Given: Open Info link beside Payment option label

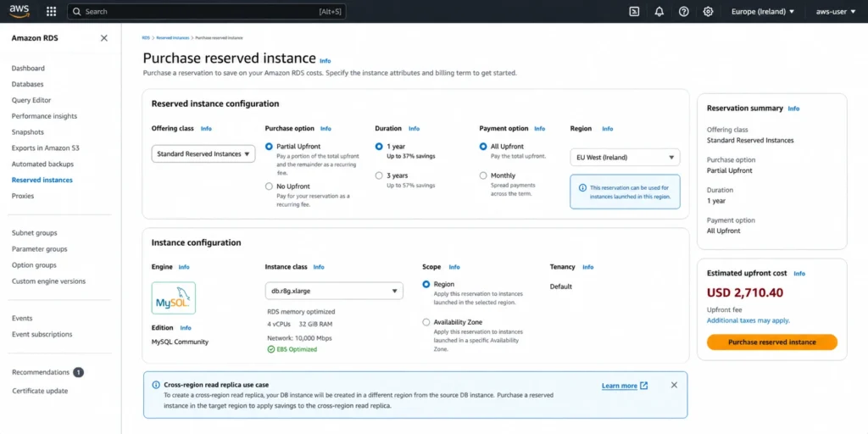Looking at the screenshot, I should pos(540,129).
